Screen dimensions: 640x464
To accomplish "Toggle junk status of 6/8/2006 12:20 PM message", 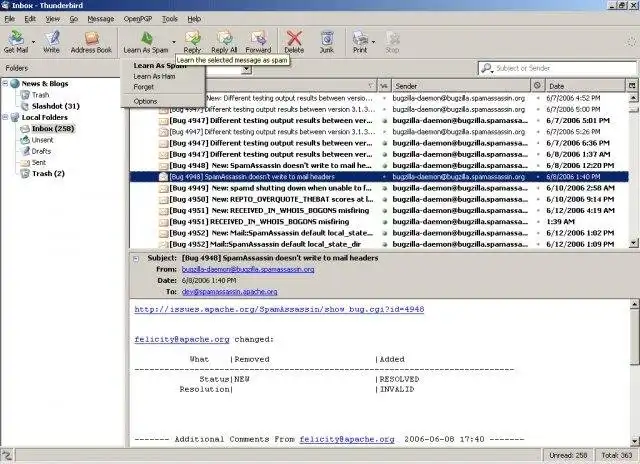I will pyautogui.click(x=538, y=166).
